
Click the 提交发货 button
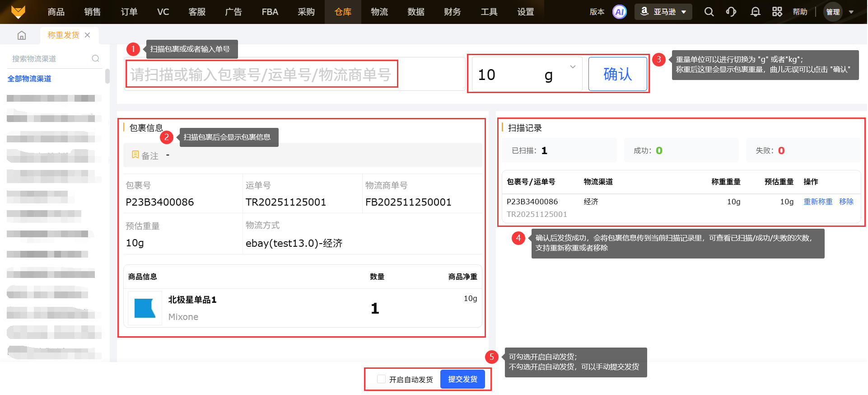462,379
